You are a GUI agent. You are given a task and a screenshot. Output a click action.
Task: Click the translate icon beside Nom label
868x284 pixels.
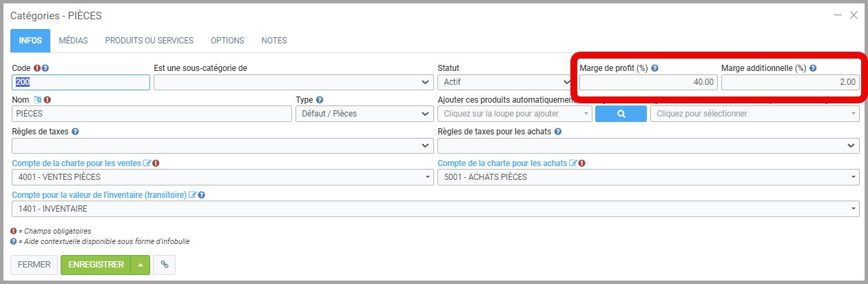tap(38, 100)
